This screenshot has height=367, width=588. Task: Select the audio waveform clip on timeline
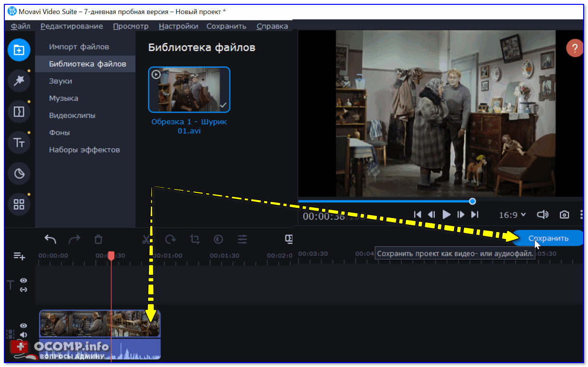(x=100, y=349)
